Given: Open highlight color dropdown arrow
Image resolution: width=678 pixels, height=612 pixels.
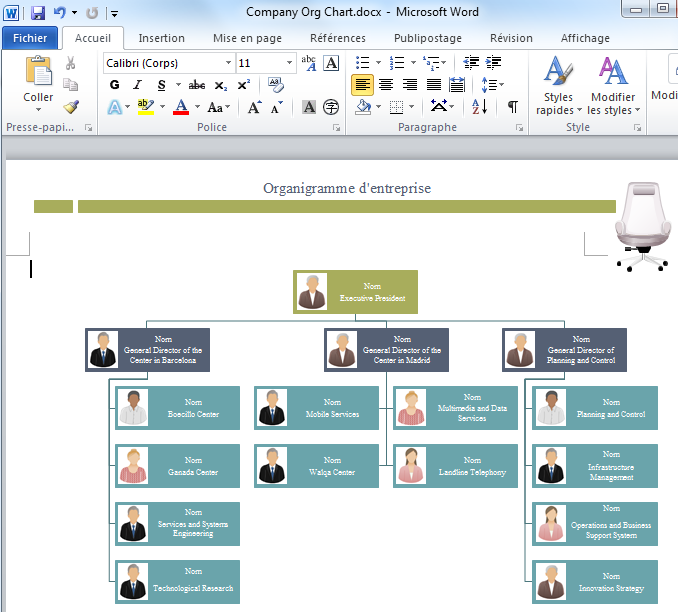Looking at the screenshot, I should click(163, 107).
